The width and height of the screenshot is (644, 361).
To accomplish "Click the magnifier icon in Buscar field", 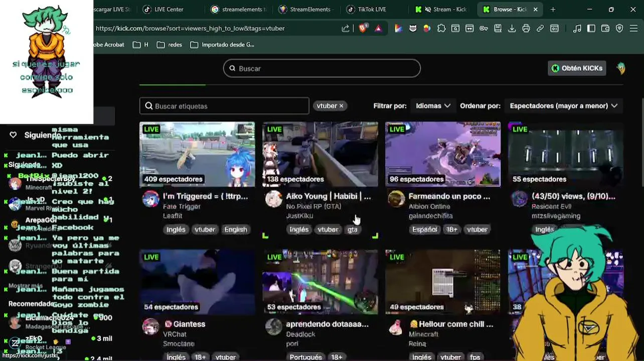I will (x=232, y=69).
